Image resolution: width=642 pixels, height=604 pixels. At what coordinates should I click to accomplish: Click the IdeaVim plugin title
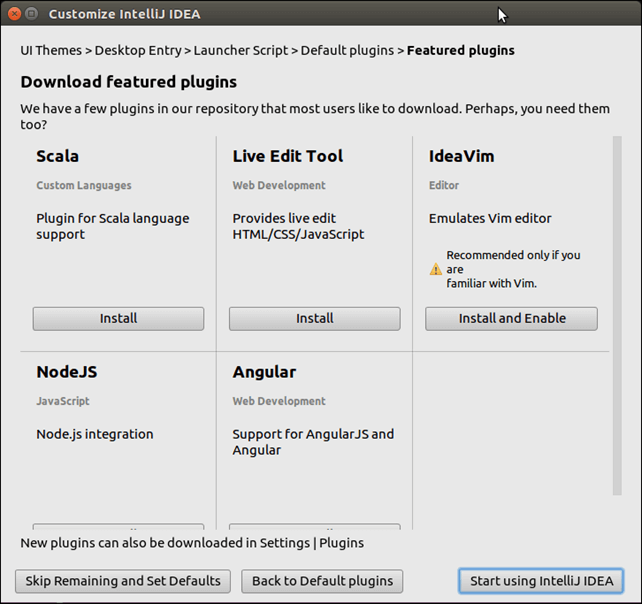[x=461, y=156]
